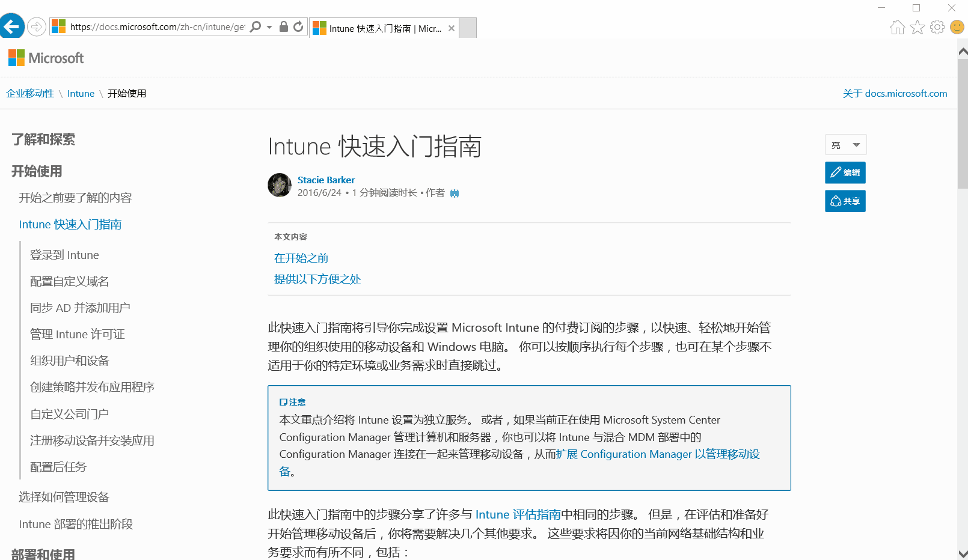Click the search magnifier icon in address bar
This screenshot has width=968, height=560.
tap(256, 27)
